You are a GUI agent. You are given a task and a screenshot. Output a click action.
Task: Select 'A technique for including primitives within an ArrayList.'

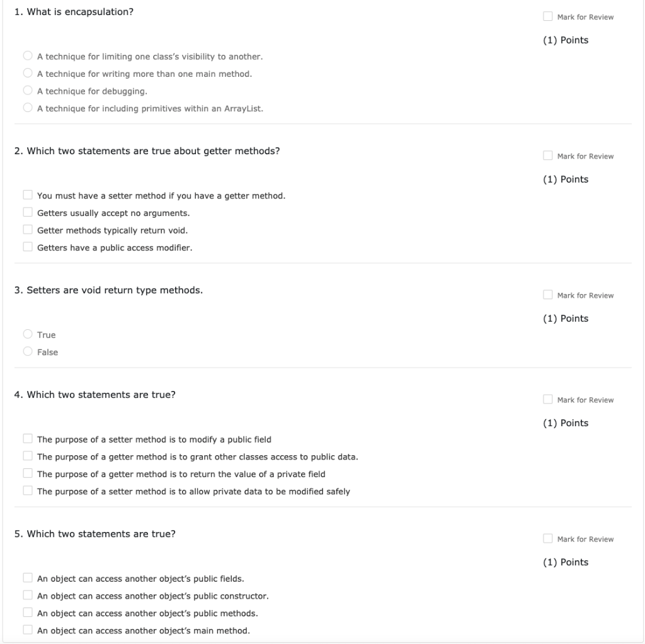tap(28, 107)
